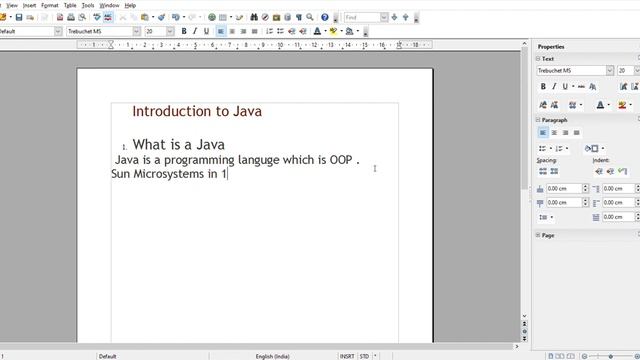The image size is (640, 360).
Task: Click Decrease Indent in the formatting toolbar
Action: coord(292,31)
